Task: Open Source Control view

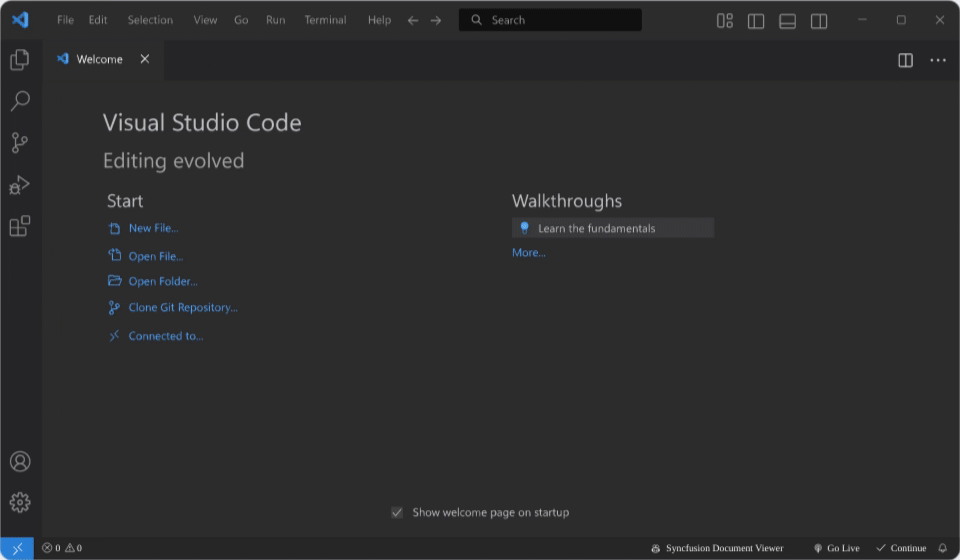Action: (20, 143)
